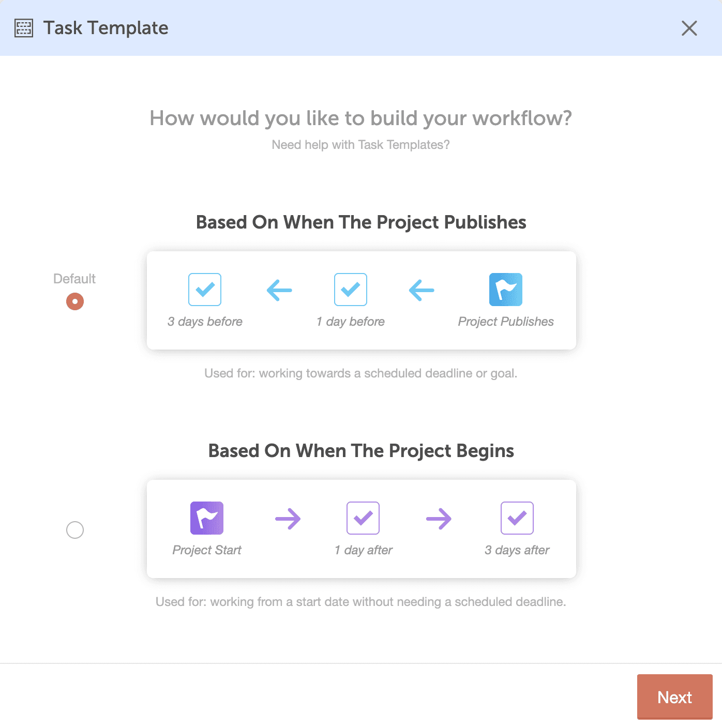The width and height of the screenshot is (722, 728).
Task: Click the left arrow beside Project Publishes
Action: coord(422,290)
